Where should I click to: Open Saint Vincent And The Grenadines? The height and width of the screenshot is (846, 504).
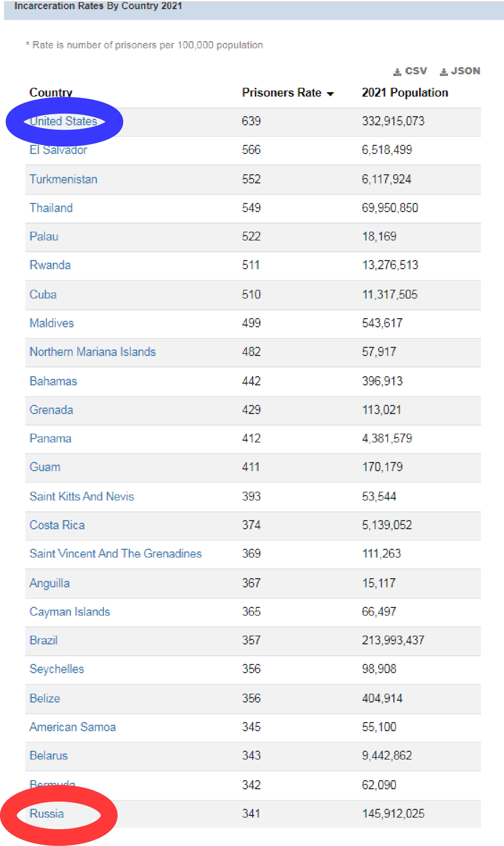tap(115, 554)
